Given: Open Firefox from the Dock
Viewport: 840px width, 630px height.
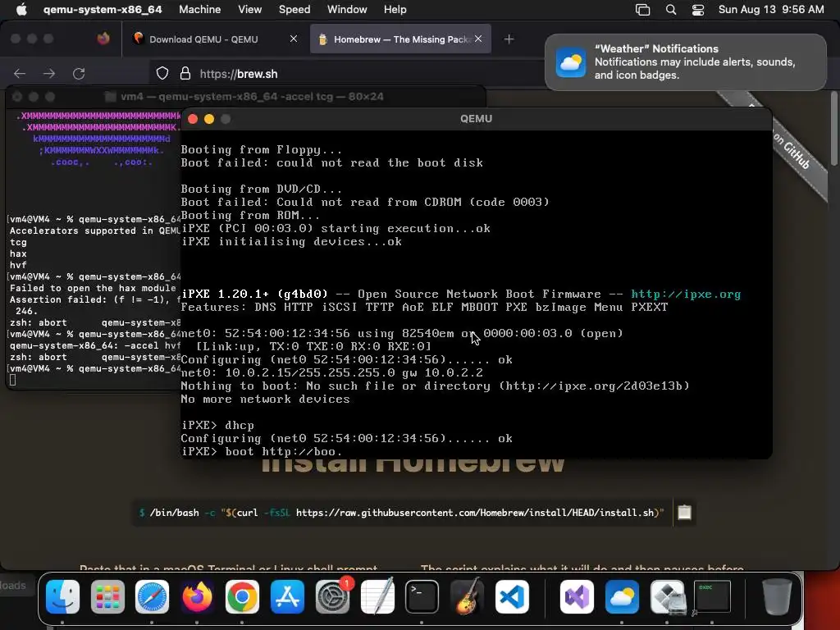Looking at the screenshot, I should click(x=197, y=596).
